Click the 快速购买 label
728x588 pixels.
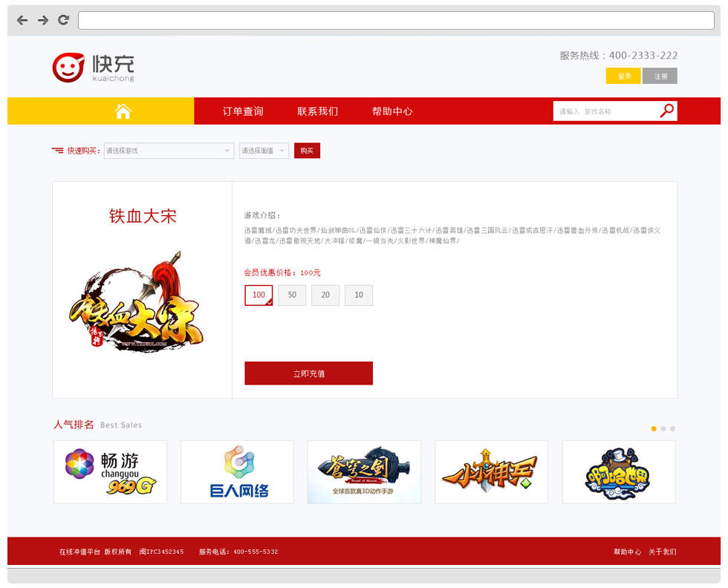coord(83,151)
